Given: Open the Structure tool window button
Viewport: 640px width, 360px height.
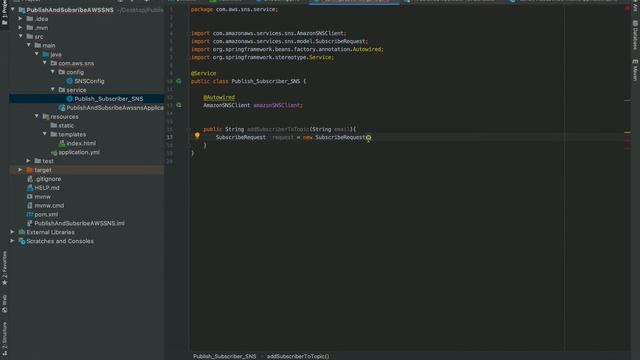Looking at the screenshot, I should 4,338.
